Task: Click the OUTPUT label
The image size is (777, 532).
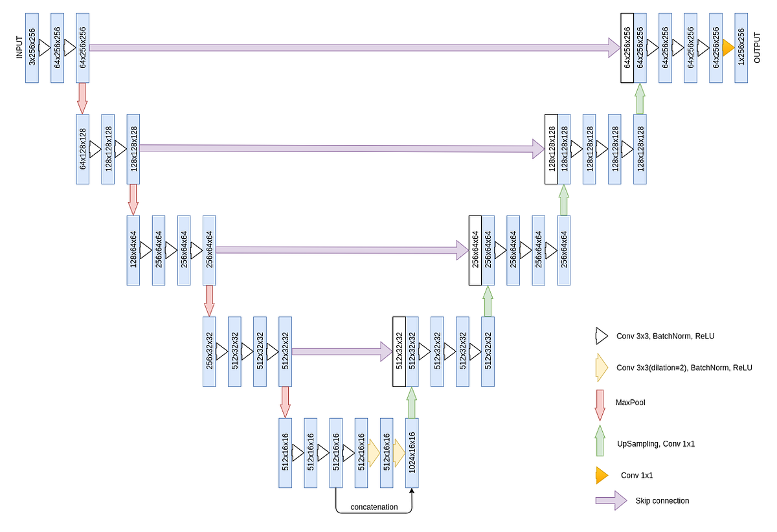Action: coord(758,47)
